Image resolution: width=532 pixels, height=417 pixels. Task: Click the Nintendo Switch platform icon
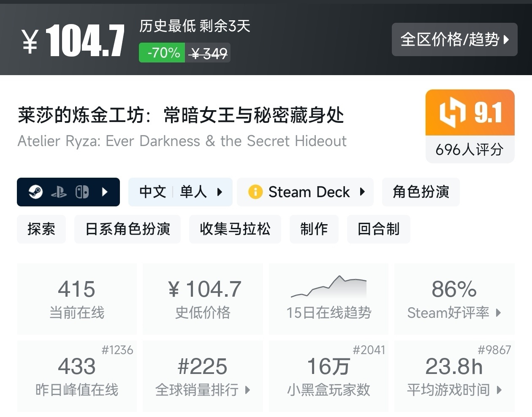(x=82, y=192)
